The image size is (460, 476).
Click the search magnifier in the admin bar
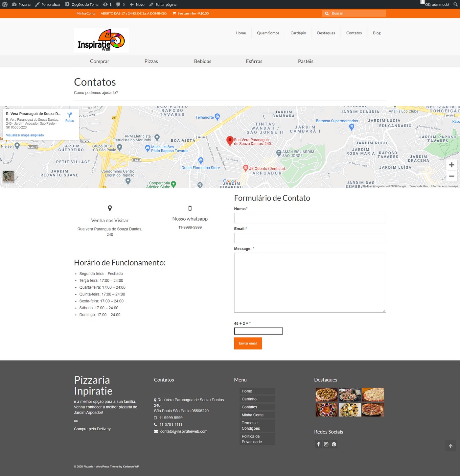[x=455, y=4]
